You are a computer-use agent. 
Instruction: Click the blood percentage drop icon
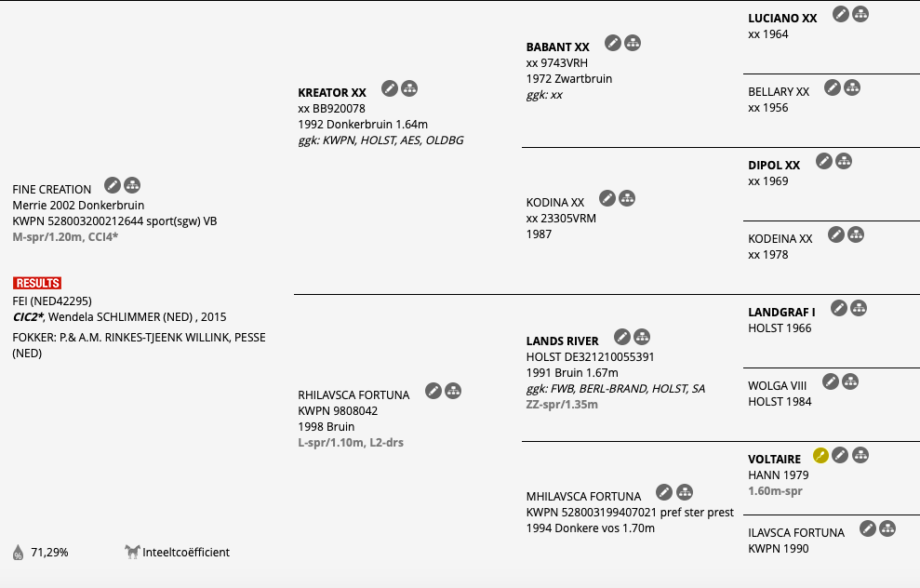pyautogui.click(x=19, y=553)
